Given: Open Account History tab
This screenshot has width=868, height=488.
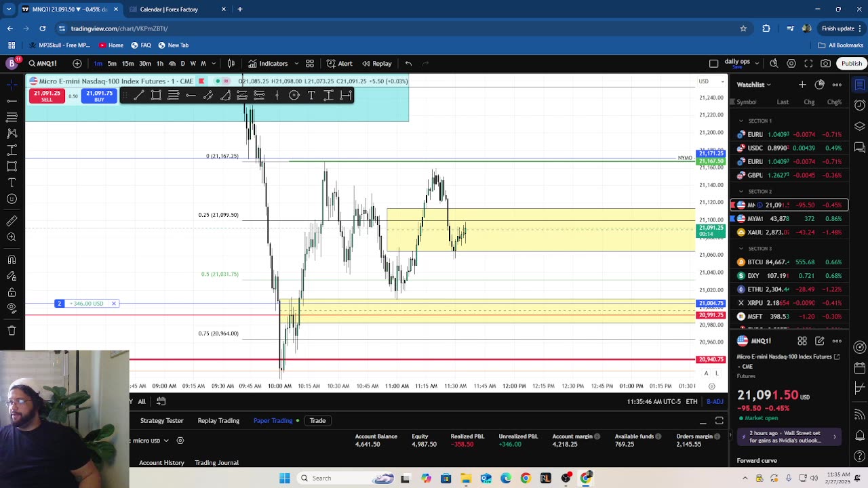Looking at the screenshot, I should coord(161,463).
